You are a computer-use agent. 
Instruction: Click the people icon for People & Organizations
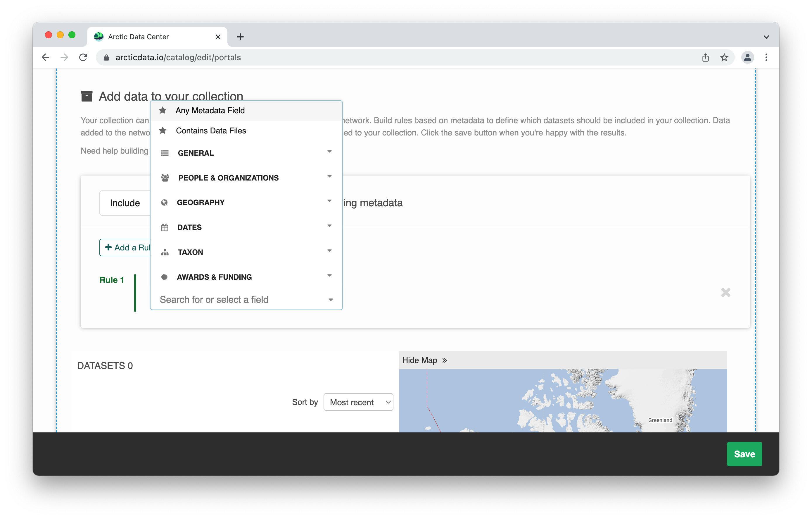click(x=165, y=178)
